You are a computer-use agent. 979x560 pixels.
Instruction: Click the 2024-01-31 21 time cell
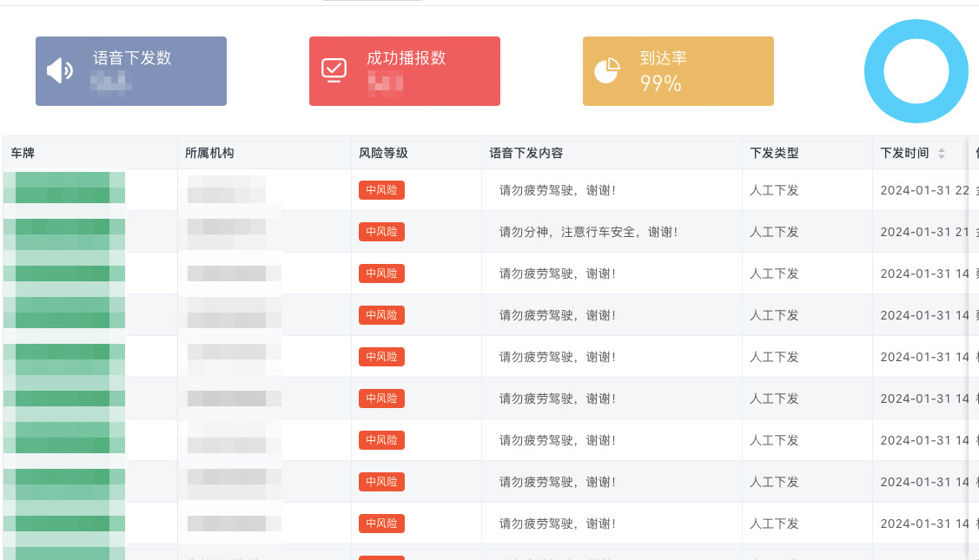click(x=924, y=232)
